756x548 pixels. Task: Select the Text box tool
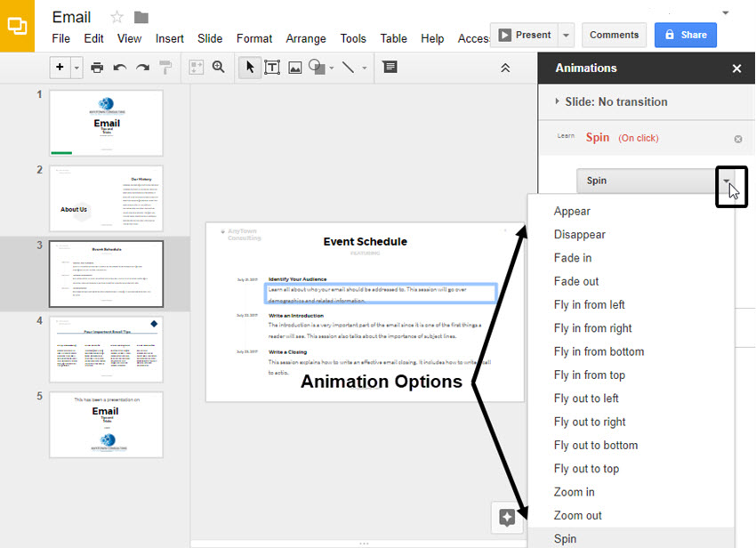tap(272, 67)
